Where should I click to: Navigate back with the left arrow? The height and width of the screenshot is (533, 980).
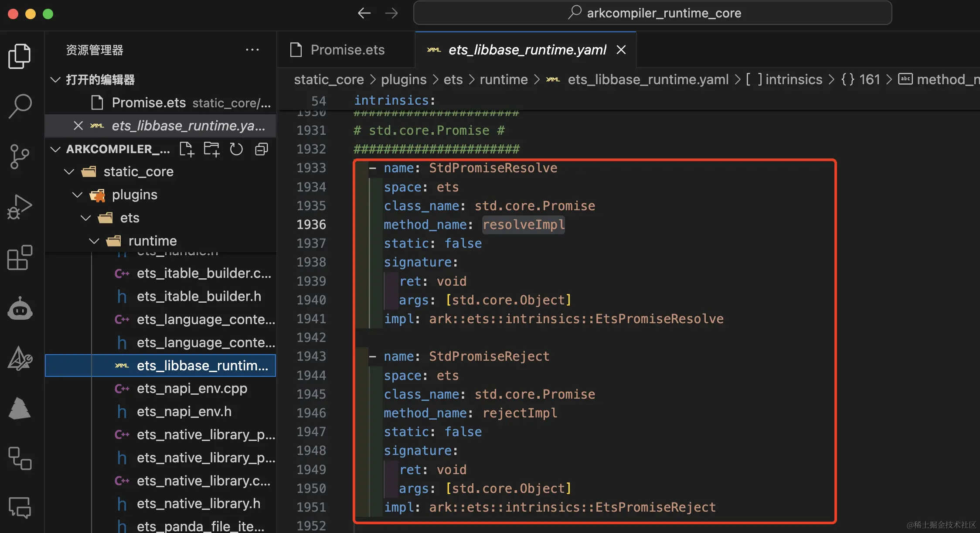364,13
